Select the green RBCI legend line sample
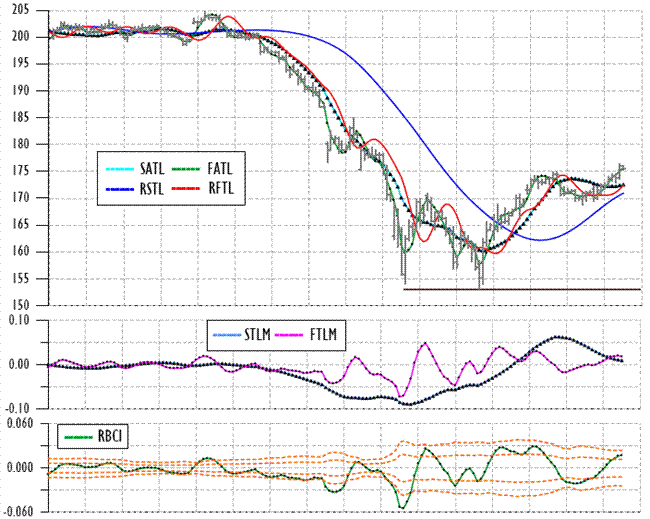Screen dimensions: 650x519 tap(79, 437)
